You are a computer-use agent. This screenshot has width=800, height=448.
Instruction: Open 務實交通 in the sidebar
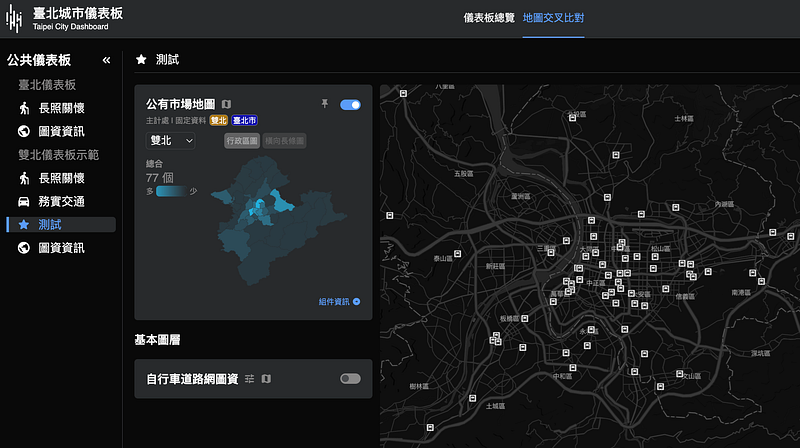pos(61,202)
